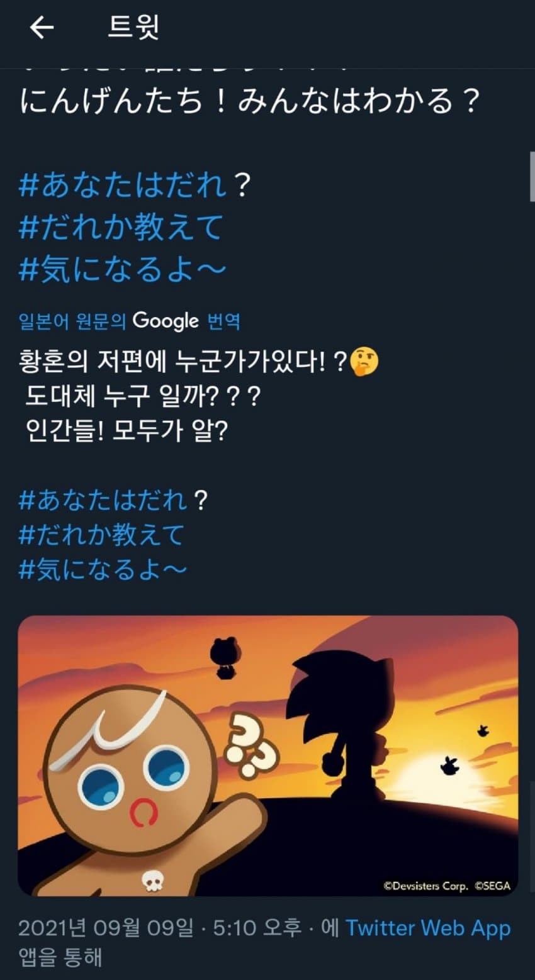Tap the Devsisters Corp. SEGA copyright text
535x980 pixels.
point(447,886)
